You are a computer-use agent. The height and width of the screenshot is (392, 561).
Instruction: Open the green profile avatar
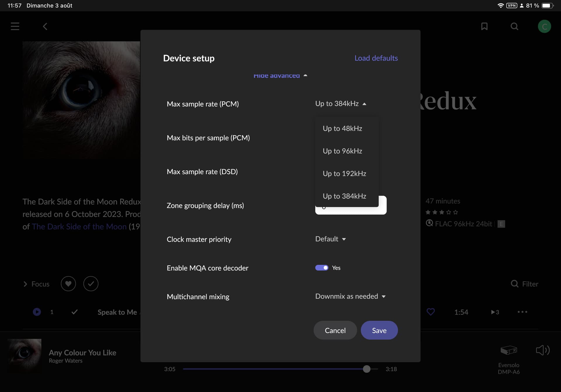pyautogui.click(x=544, y=27)
